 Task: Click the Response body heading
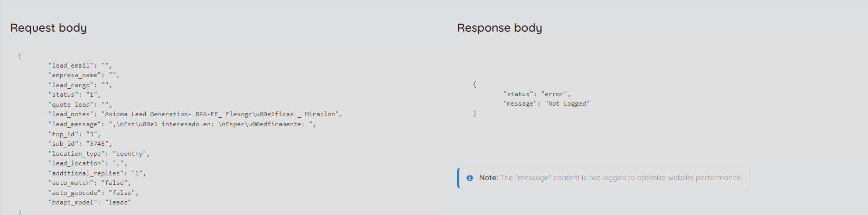click(500, 28)
